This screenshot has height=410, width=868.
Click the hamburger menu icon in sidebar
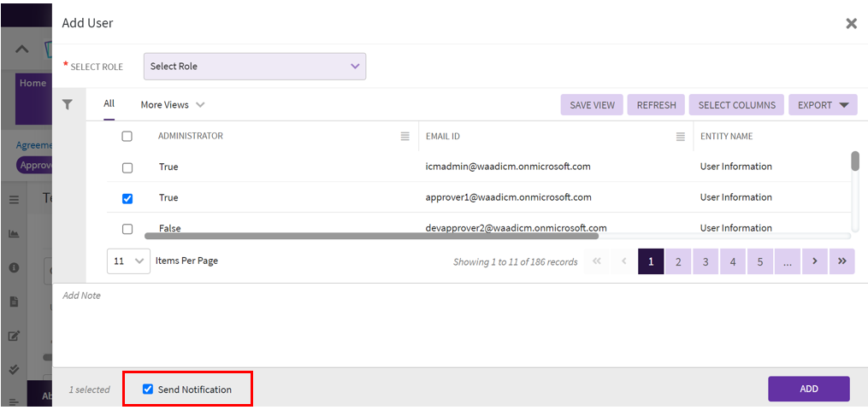(14, 199)
